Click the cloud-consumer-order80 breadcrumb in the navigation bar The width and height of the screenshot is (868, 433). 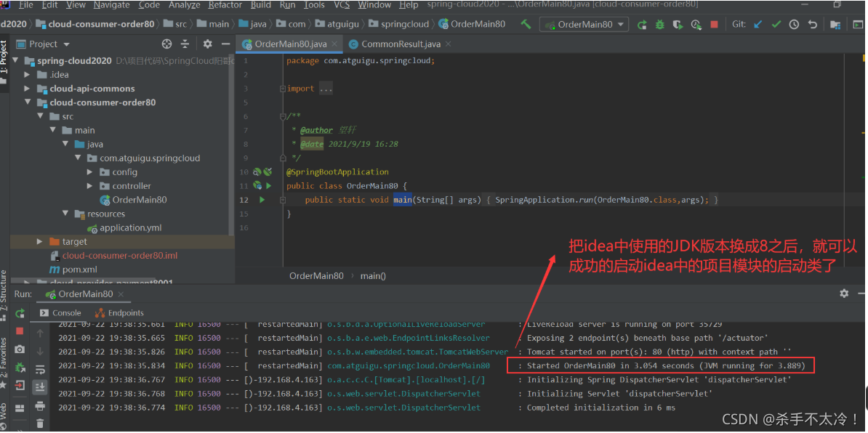(97, 24)
